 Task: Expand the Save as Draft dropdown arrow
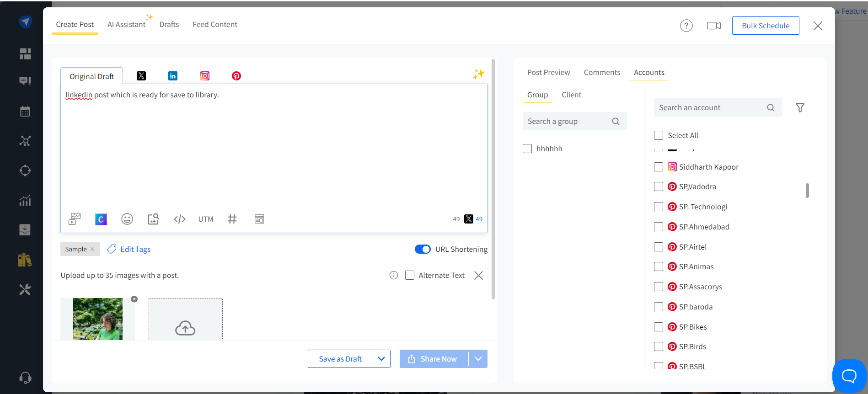tap(381, 359)
